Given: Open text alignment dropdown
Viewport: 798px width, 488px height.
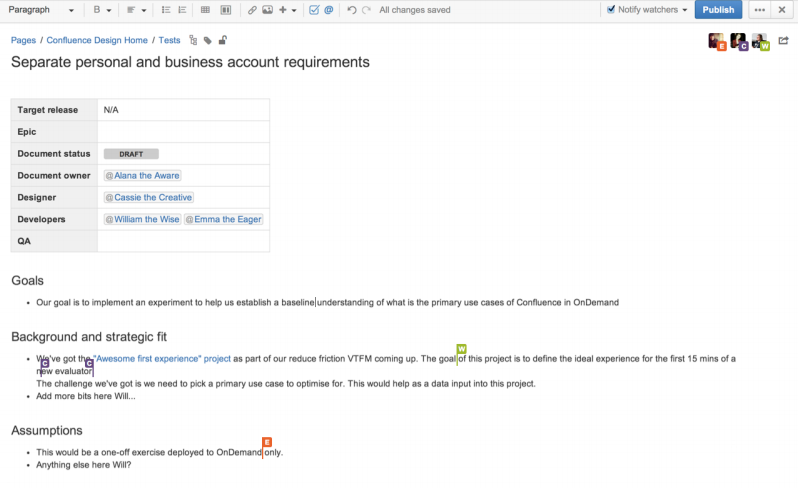Looking at the screenshot, I should point(136,10).
